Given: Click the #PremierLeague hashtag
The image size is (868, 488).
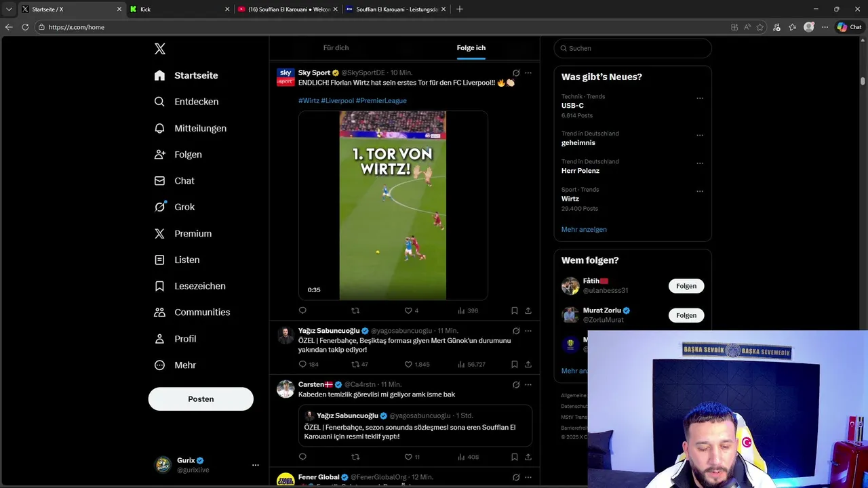Looking at the screenshot, I should (381, 101).
